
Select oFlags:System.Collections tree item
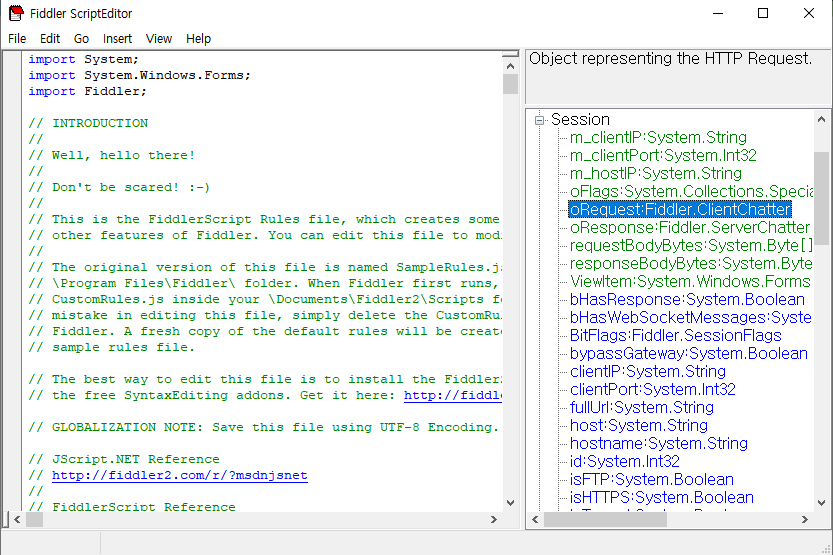click(691, 192)
